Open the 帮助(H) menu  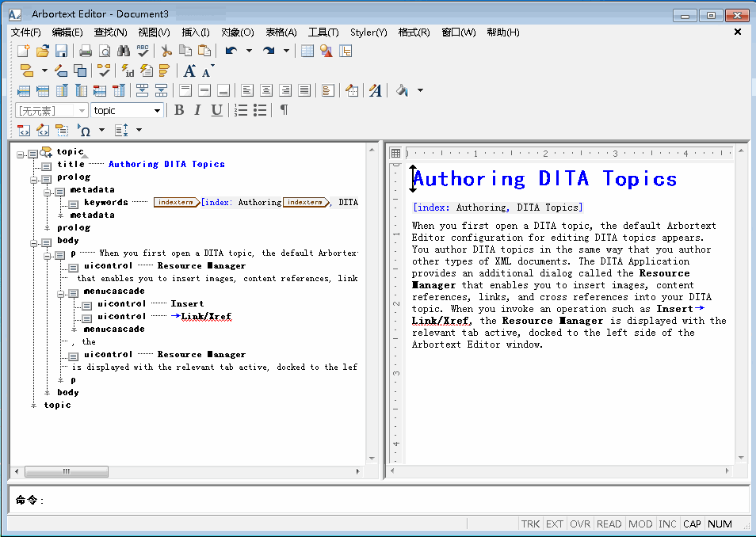503,32
